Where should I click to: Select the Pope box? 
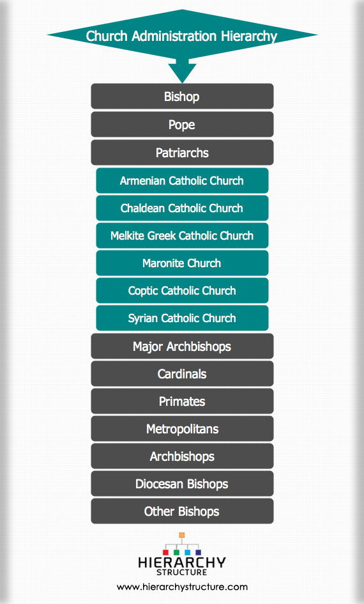coord(182,125)
